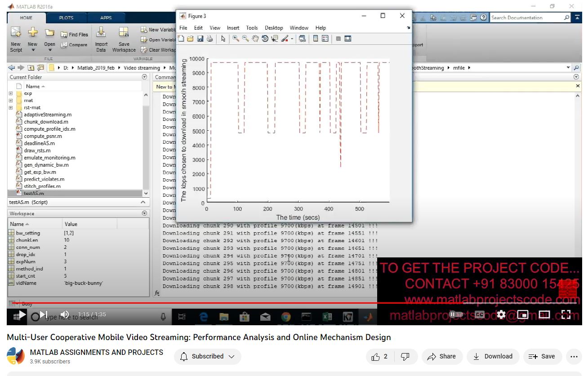Screen dimensions: 588x376
Task: Select the Pan hand tool in figure toolbar
Action: point(255,39)
